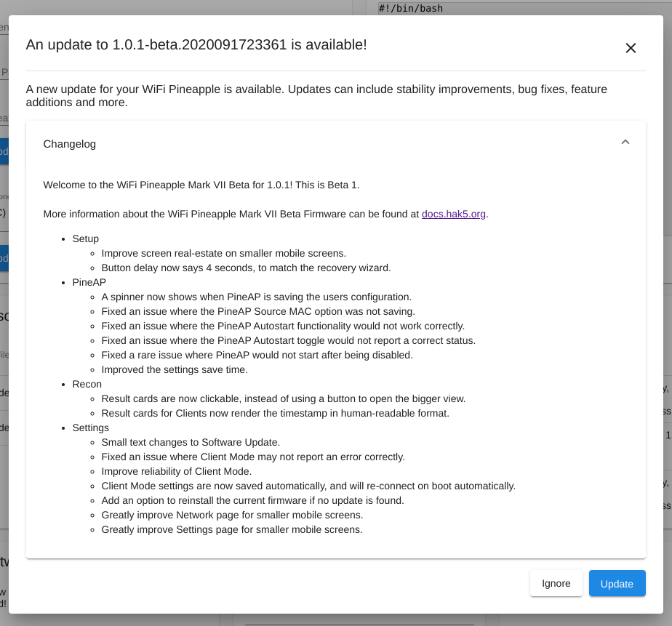Open the docs.hak5.org link

(453, 214)
